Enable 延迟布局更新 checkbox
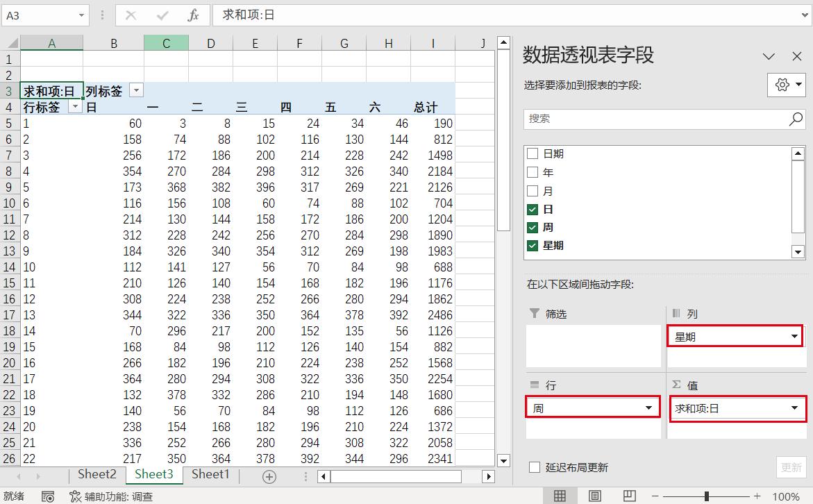Image resolution: width=813 pixels, height=504 pixels. (x=534, y=467)
